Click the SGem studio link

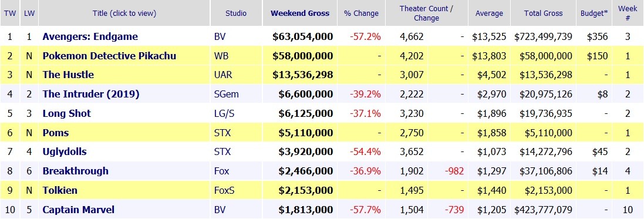pos(226,94)
